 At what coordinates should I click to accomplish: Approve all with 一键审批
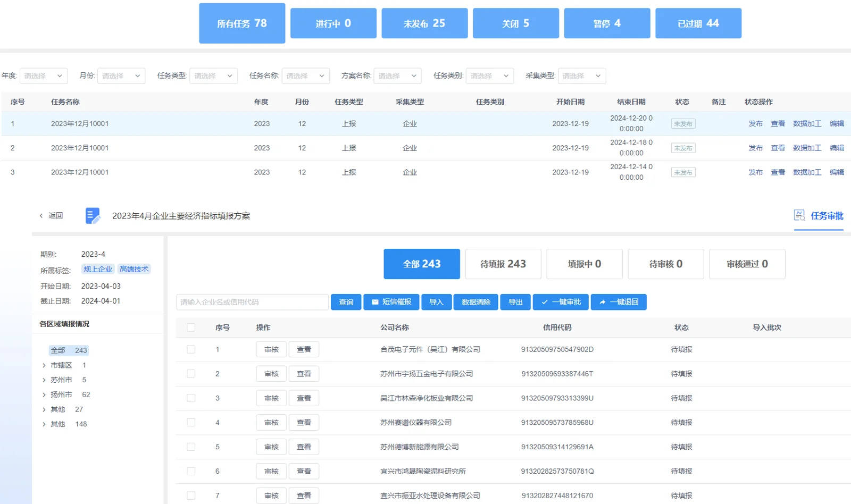pos(561,302)
